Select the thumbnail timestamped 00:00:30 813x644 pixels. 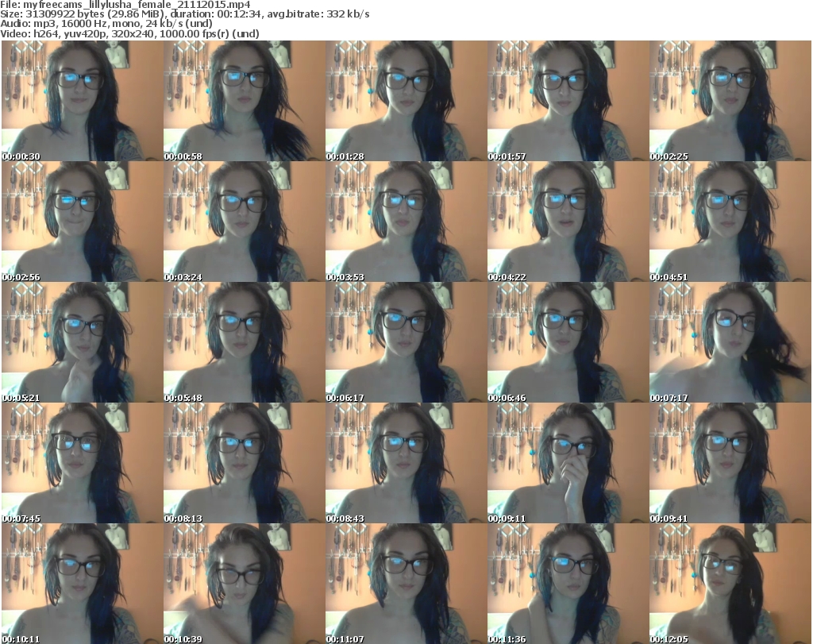coord(83,101)
